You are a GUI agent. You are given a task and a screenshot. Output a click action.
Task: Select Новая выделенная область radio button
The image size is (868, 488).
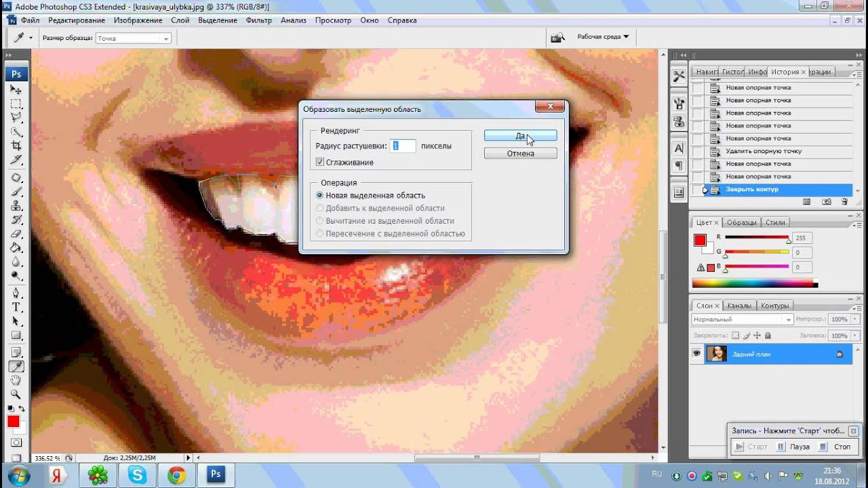(320, 195)
